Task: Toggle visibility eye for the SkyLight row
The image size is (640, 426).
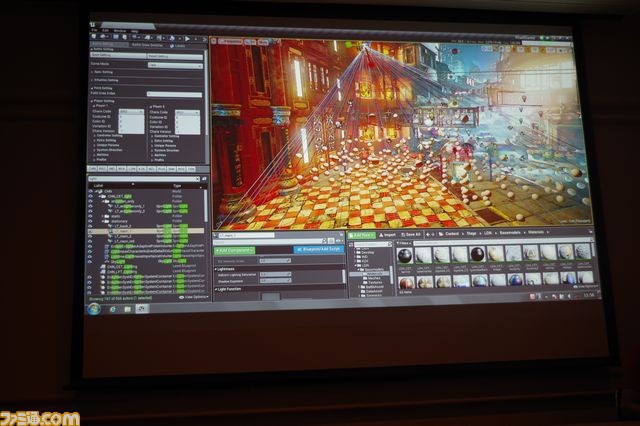Action: [x=91, y=261]
